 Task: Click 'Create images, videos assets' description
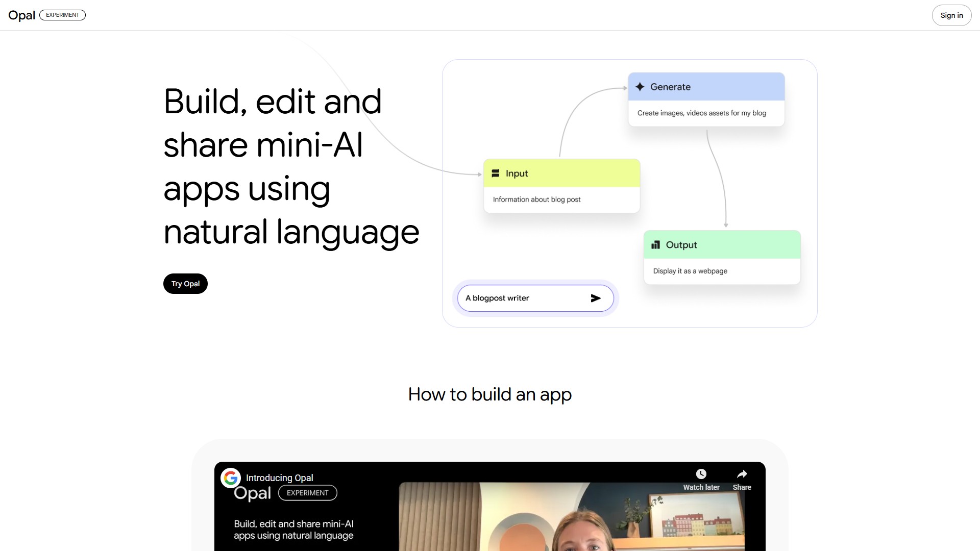coord(701,113)
